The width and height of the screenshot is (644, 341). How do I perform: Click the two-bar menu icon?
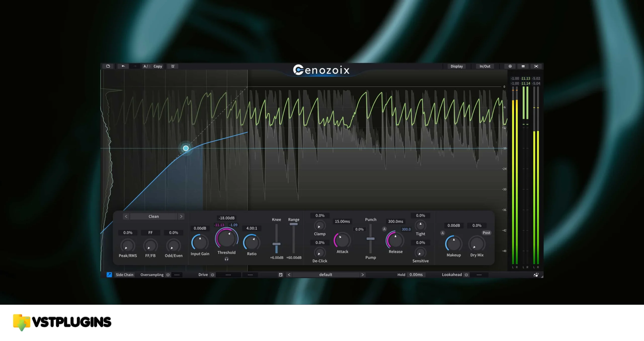[x=523, y=66]
